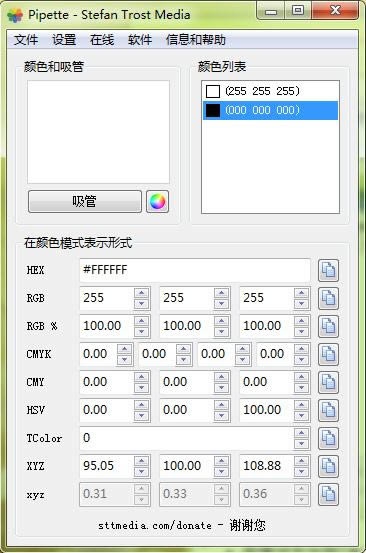The image size is (366, 553).
Task: Decrease HSV saturation with down arrow
Action: pyautogui.click(x=221, y=415)
